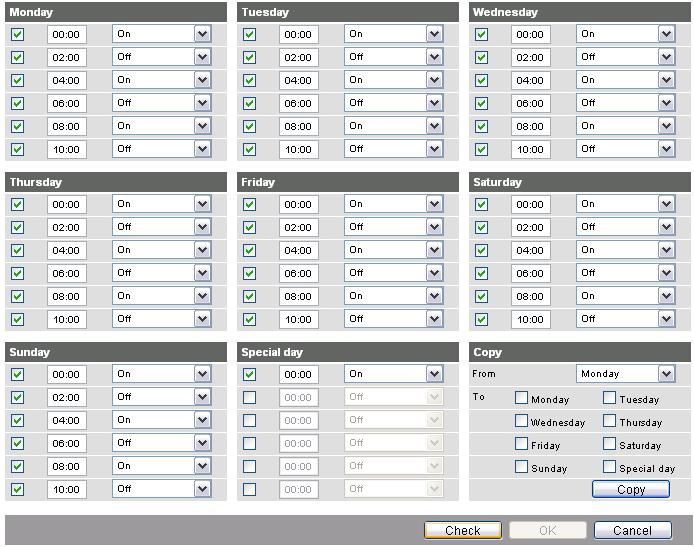Open Tuesday 02:00 On/Off dropdown
Image resolution: width=694 pixels, height=547 pixels.
tap(393, 57)
